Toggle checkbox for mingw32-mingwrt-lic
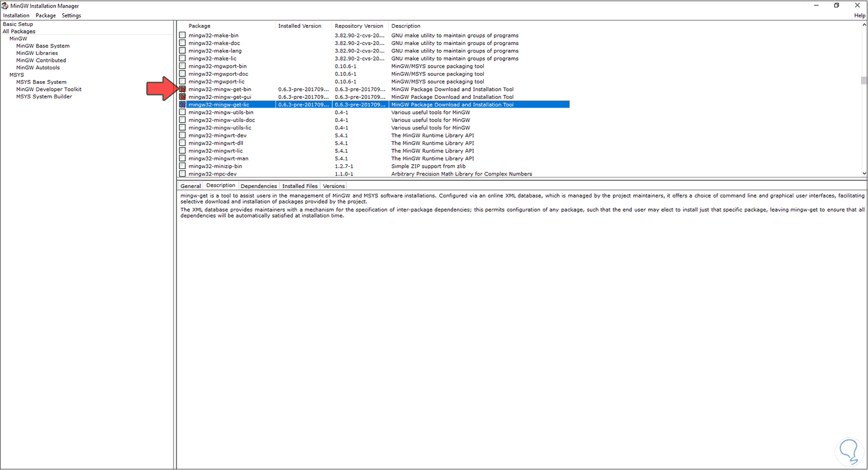 coord(182,150)
